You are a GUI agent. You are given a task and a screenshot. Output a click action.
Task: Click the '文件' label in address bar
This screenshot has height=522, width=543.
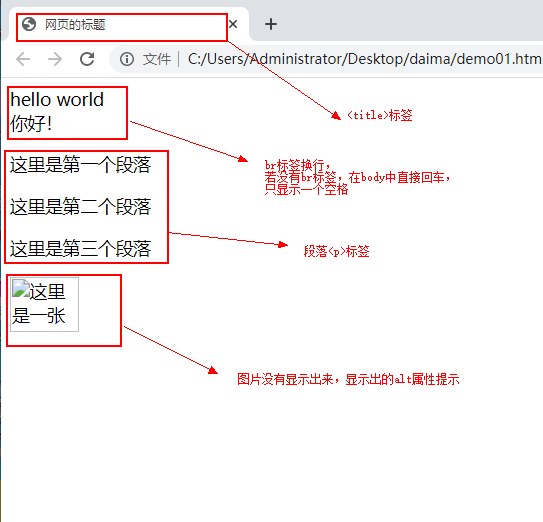click(x=157, y=59)
